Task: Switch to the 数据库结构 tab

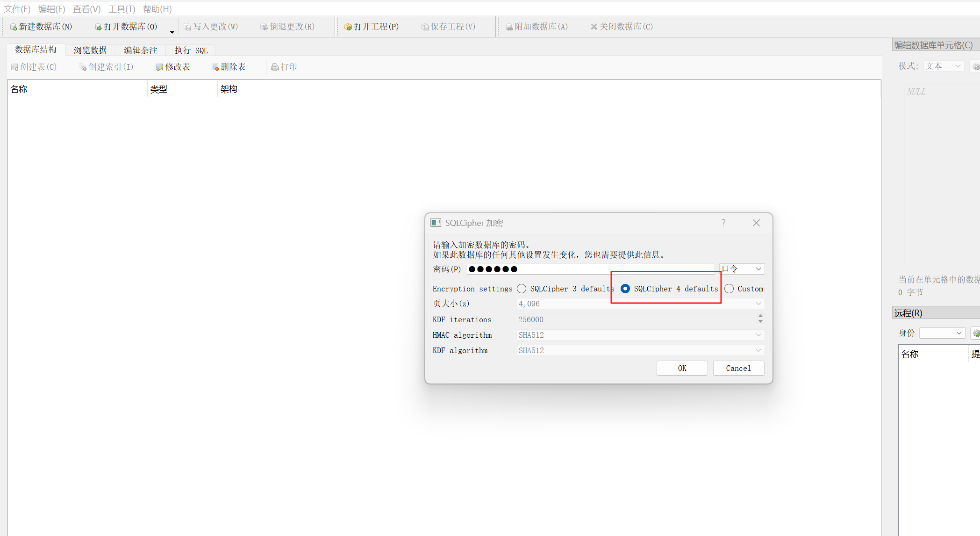Action: tap(36, 50)
